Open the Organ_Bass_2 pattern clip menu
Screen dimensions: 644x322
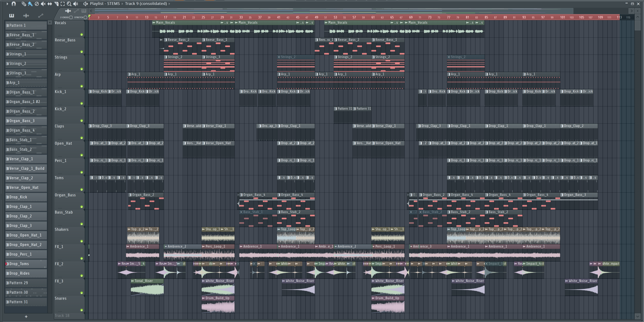[x=130, y=195]
